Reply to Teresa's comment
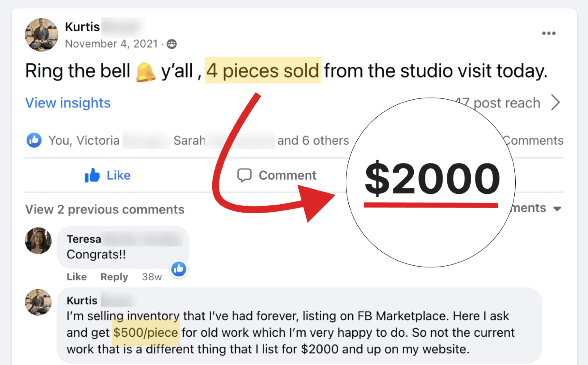588x365 pixels. (114, 277)
